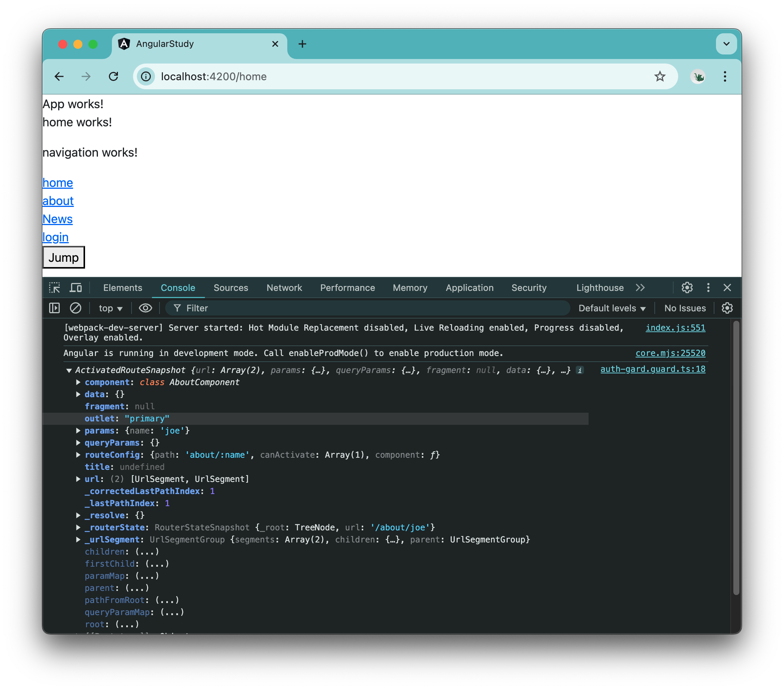Open a new browser tab with the plus icon
This screenshot has width=784, height=690.
point(302,44)
